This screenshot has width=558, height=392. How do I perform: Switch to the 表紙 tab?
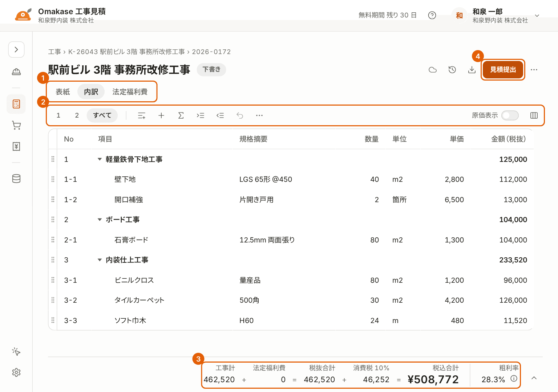tap(63, 92)
